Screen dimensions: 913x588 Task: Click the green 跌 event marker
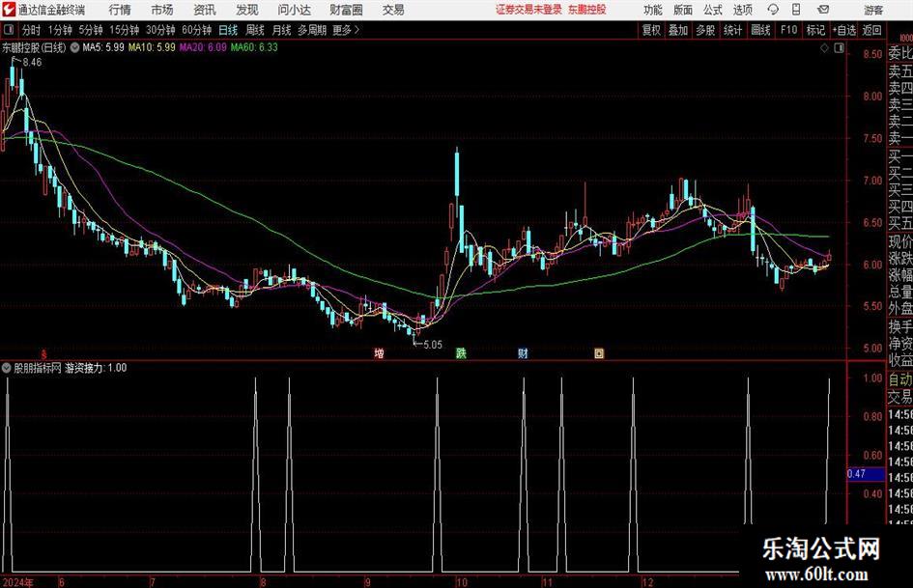[461, 352]
